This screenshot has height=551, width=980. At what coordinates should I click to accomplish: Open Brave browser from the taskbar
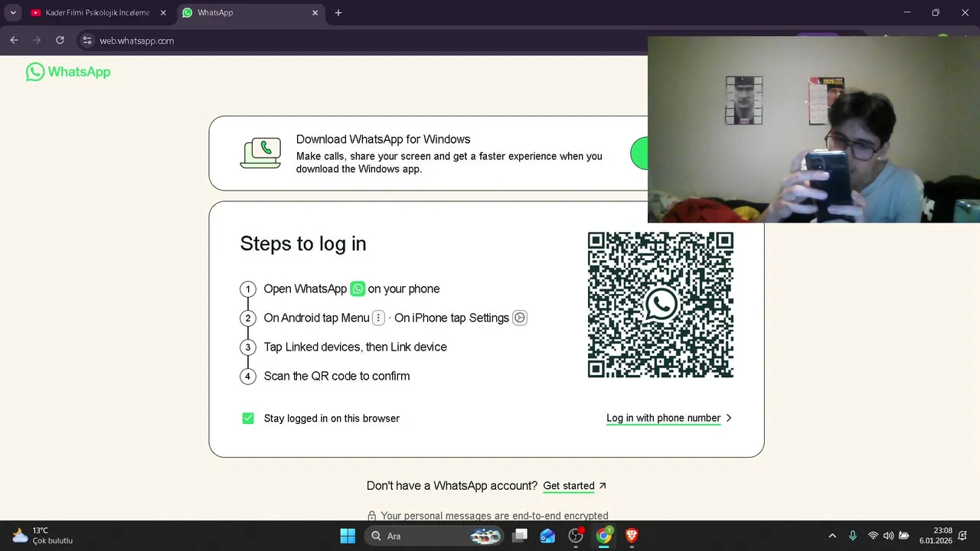point(632,536)
